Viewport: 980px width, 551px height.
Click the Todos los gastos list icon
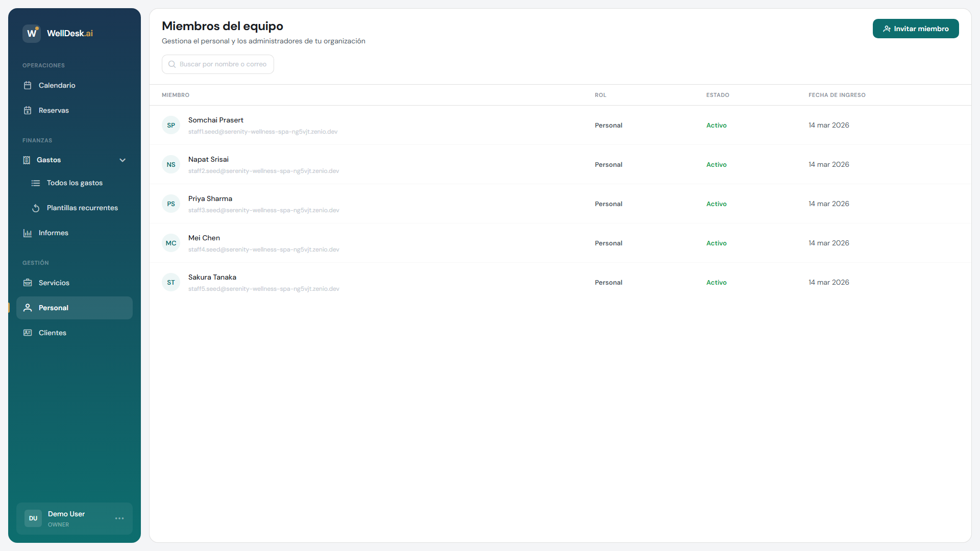tap(36, 183)
